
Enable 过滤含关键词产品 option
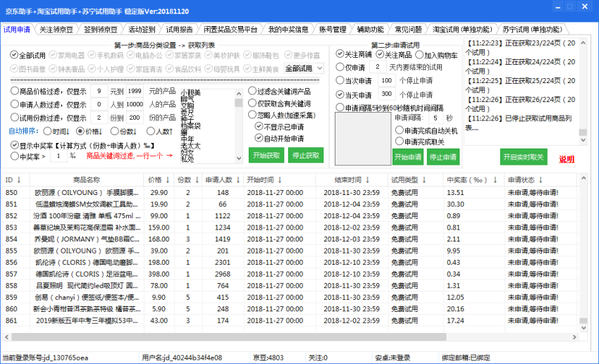coord(252,91)
